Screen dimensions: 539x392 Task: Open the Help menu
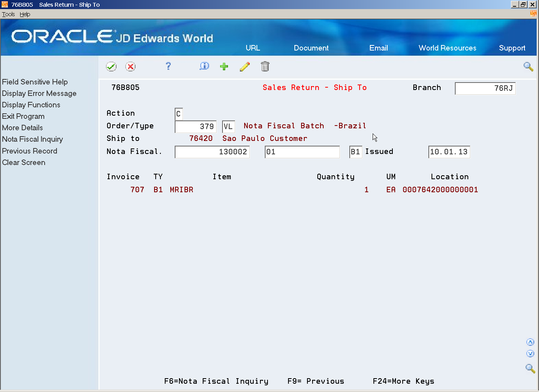(25, 14)
